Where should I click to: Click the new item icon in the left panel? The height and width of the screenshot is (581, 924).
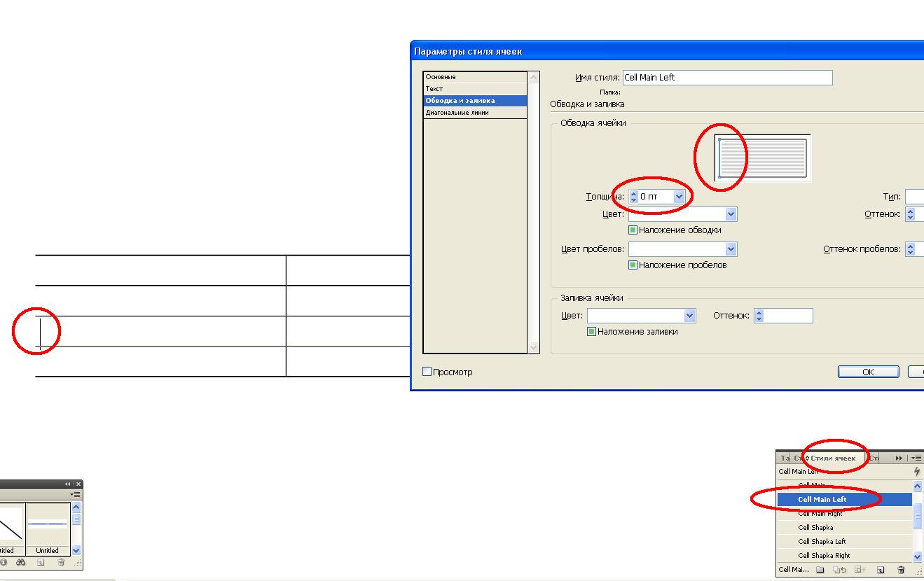point(41,561)
